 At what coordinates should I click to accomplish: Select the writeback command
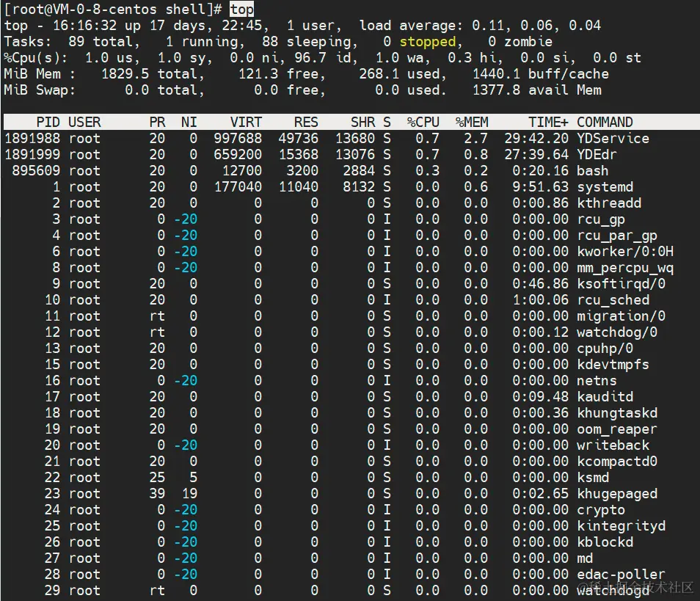613,445
